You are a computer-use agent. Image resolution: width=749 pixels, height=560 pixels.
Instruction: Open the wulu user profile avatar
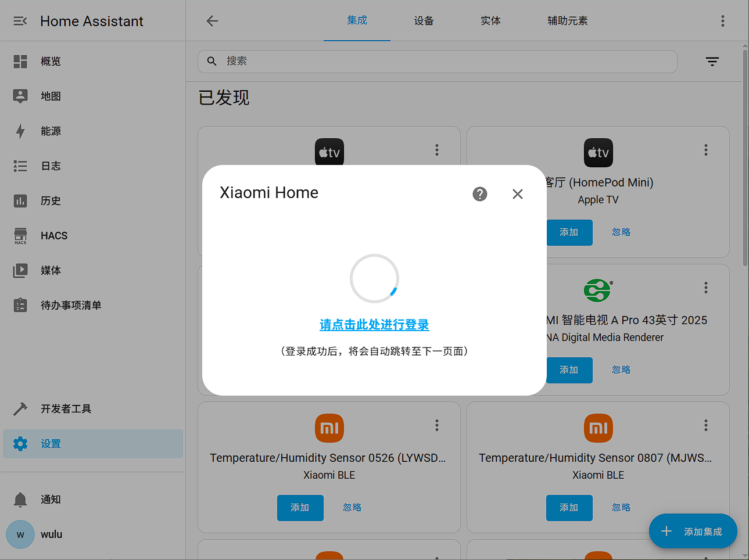coord(20,534)
